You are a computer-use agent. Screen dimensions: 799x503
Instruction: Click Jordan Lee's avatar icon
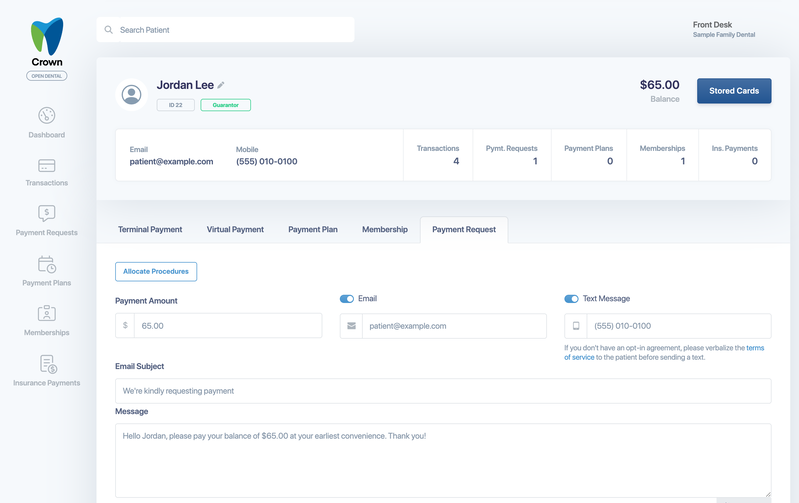[x=131, y=94]
